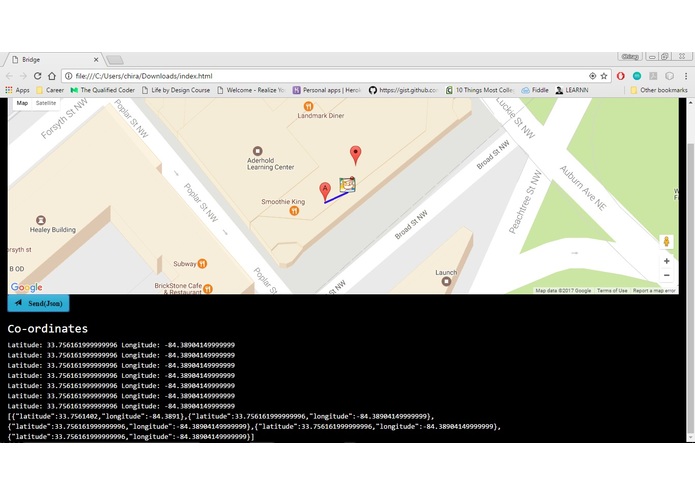Click the Co-ordinates heading
The width and height of the screenshot is (695, 494).
coord(47,328)
